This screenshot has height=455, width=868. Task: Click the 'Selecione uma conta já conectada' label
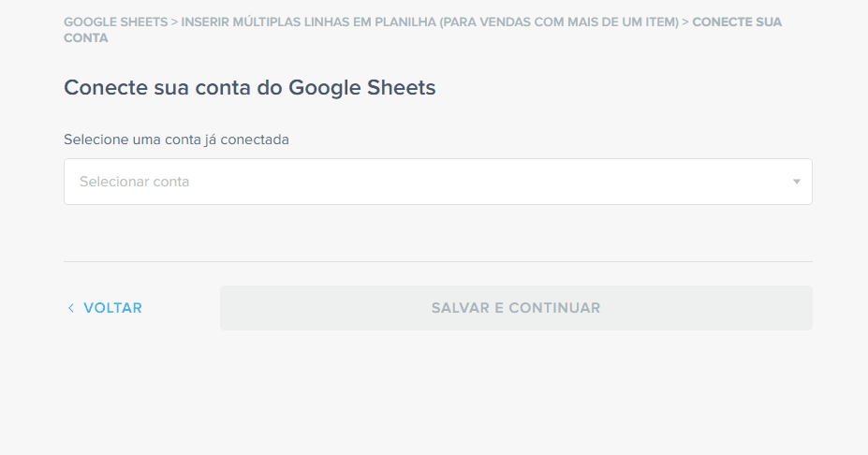coord(176,139)
